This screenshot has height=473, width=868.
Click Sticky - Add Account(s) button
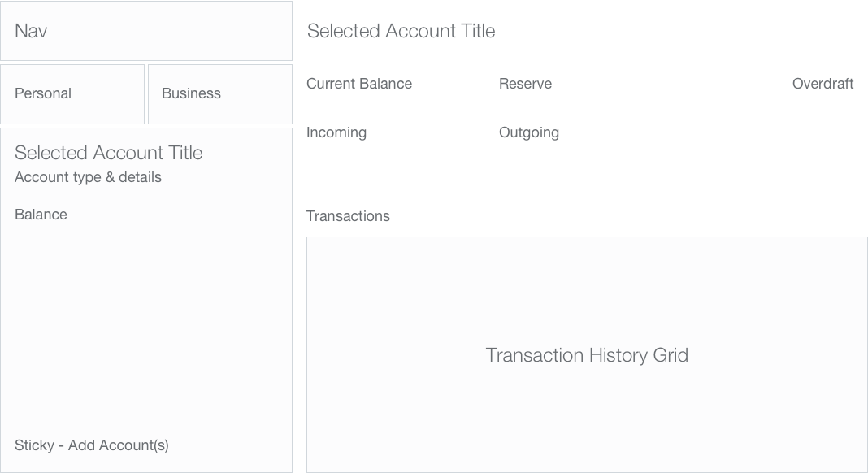pos(92,445)
